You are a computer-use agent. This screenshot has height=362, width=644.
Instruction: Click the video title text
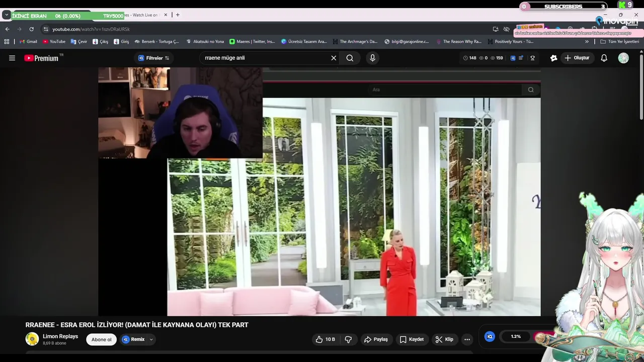pos(137,325)
